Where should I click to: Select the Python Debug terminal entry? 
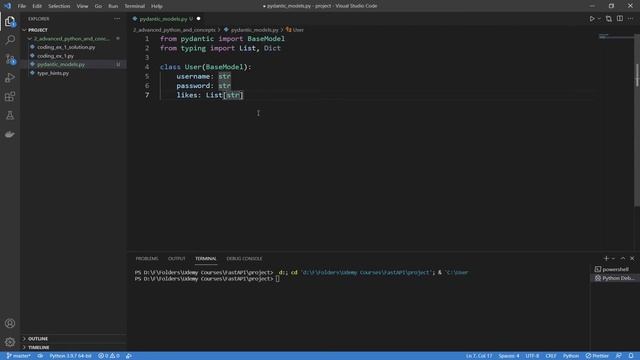(614, 278)
